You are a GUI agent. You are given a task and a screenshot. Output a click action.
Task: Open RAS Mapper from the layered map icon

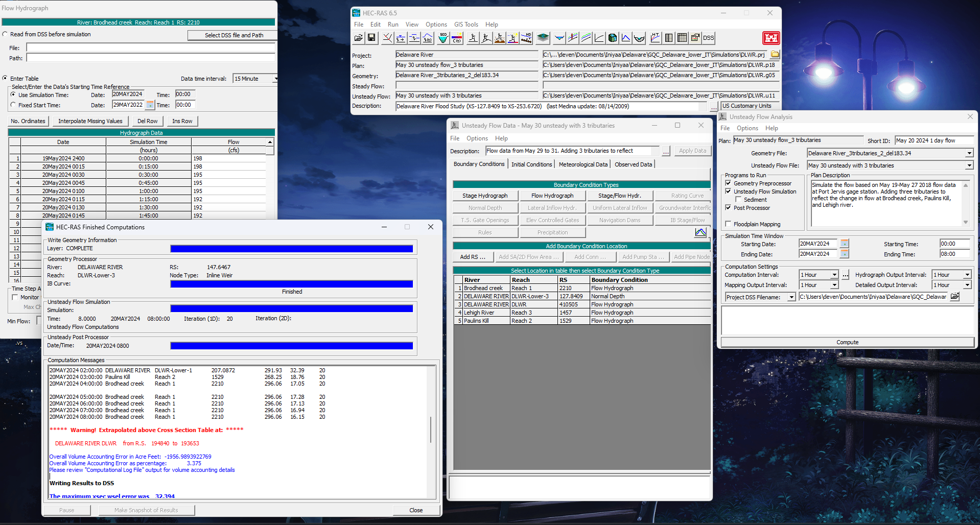[x=543, y=38]
